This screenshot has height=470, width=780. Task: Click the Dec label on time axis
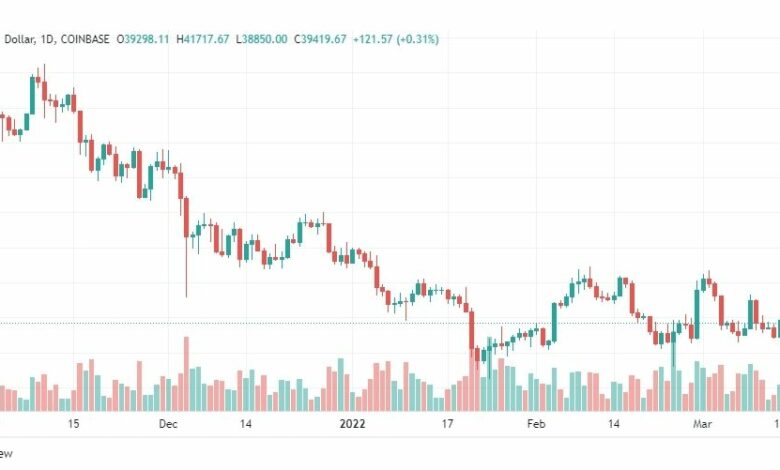[x=168, y=424]
